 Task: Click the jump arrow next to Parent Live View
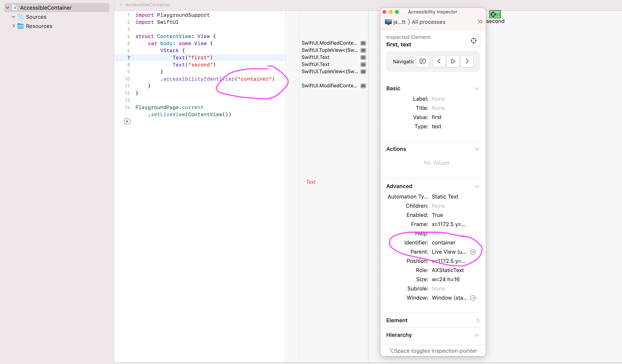[x=473, y=252]
